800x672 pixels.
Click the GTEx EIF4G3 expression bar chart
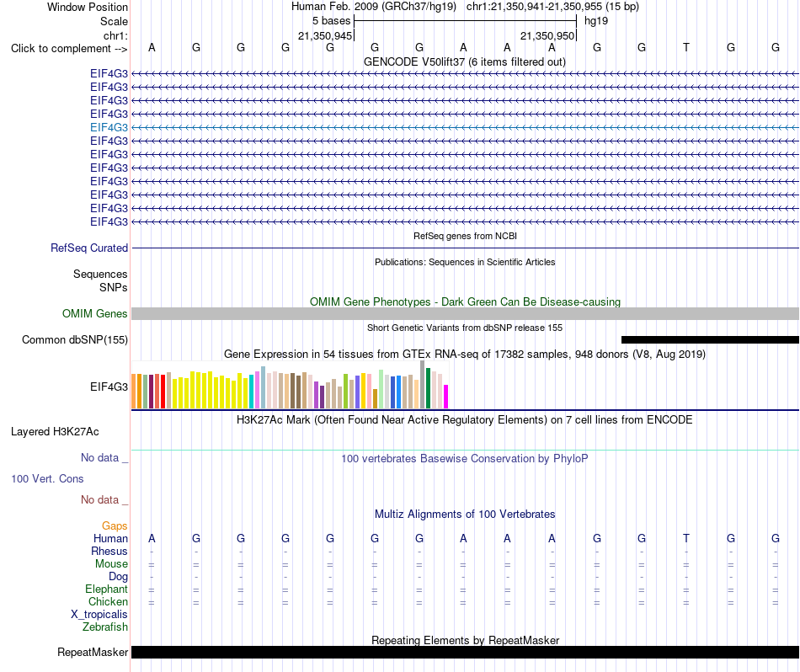click(290, 385)
